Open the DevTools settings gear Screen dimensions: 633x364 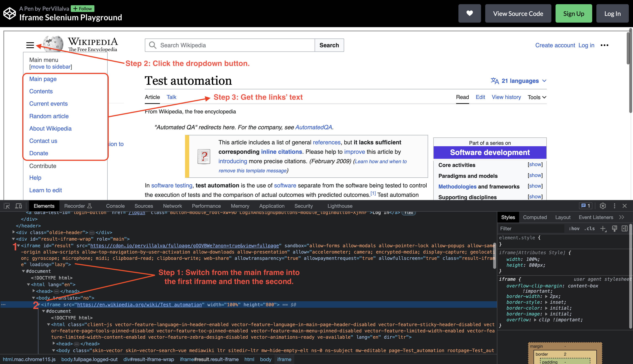click(603, 206)
